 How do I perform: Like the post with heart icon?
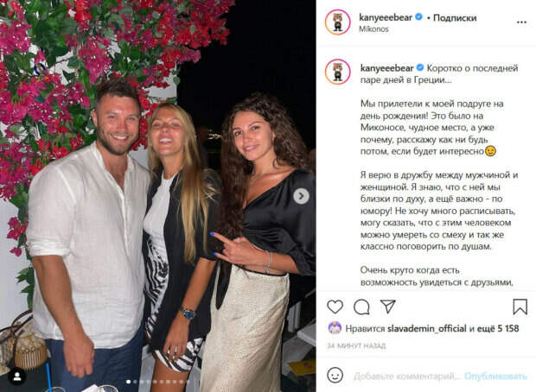point(335,307)
